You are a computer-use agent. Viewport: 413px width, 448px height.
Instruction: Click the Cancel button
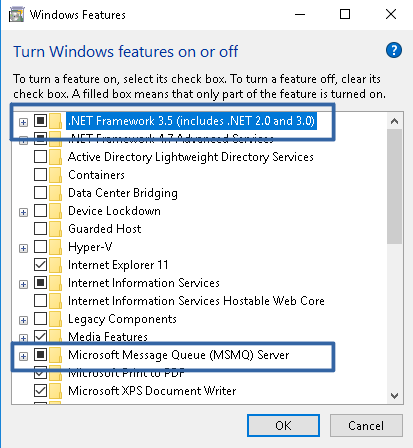pyautogui.click(x=366, y=426)
